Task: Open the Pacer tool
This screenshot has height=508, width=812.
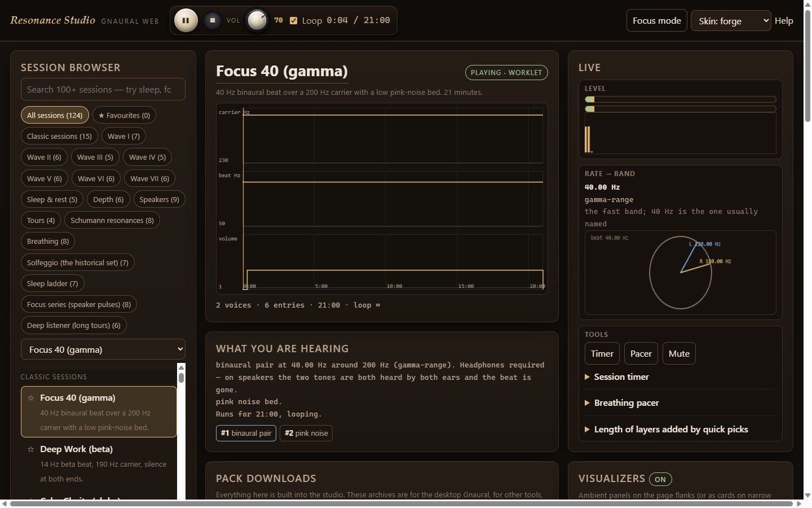Action: [641, 353]
